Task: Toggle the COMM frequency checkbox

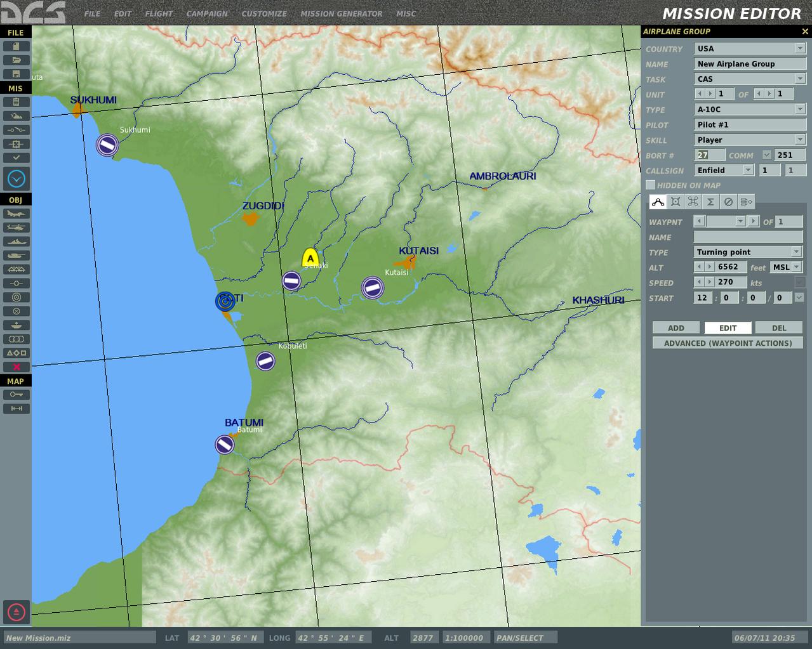Action: point(767,155)
